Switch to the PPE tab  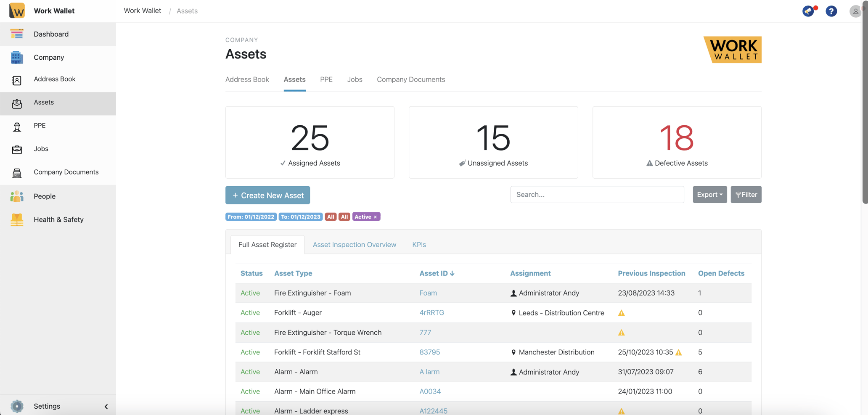point(326,79)
